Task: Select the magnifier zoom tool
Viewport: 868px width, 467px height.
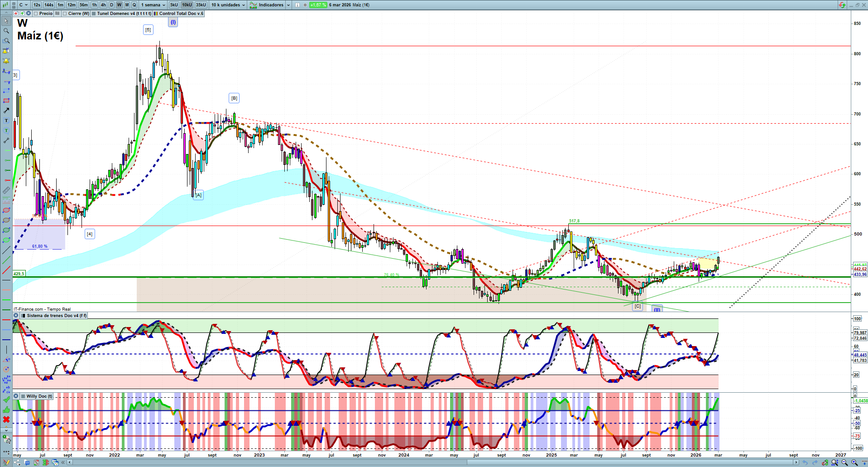Action: tap(6, 31)
